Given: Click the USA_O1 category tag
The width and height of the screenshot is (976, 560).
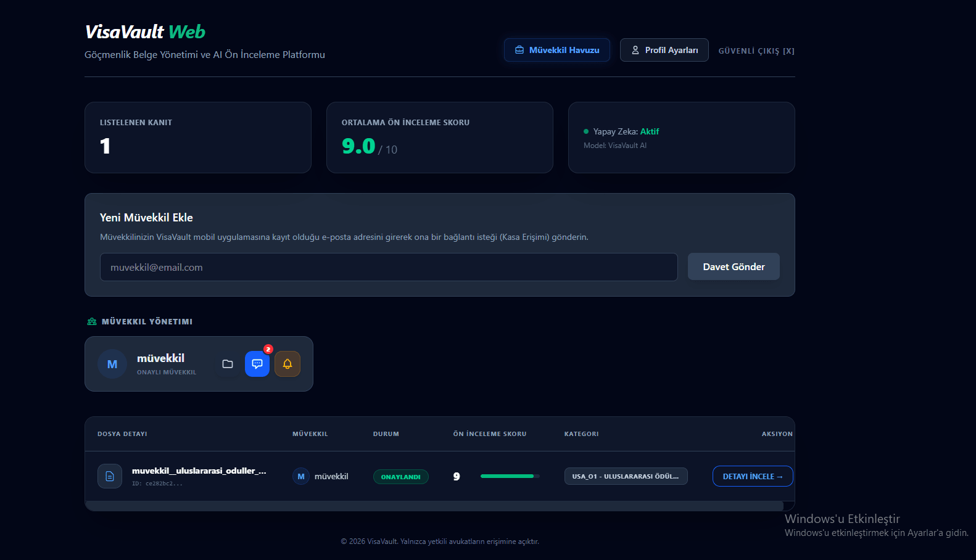Looking at the screenshot, I should (626, 476).
